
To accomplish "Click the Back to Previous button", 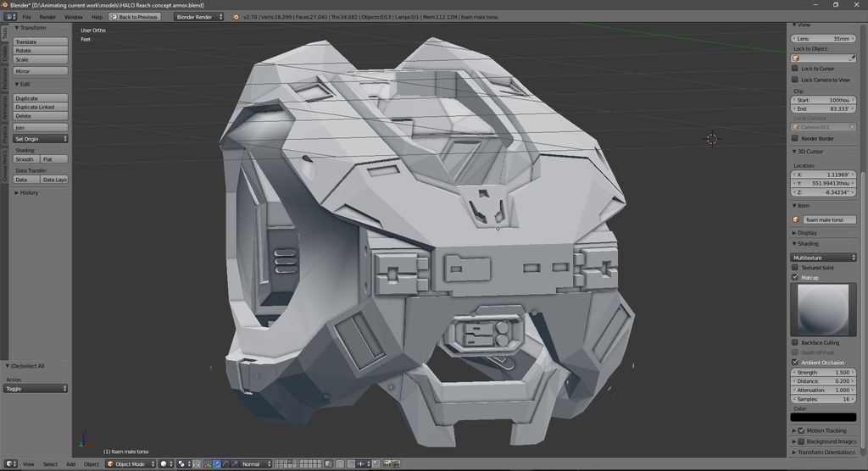I will [135, 17].
